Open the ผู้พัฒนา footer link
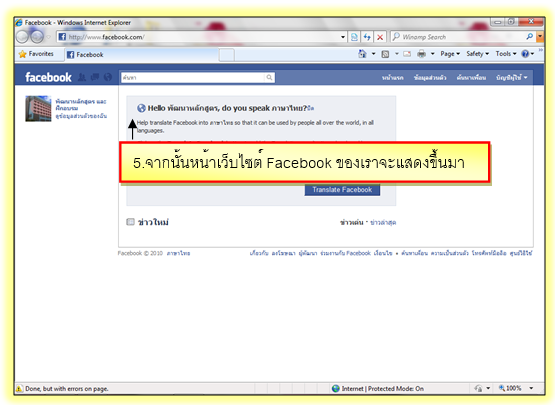The height and width of the screenshot is (405, 555). coord(308,253)
